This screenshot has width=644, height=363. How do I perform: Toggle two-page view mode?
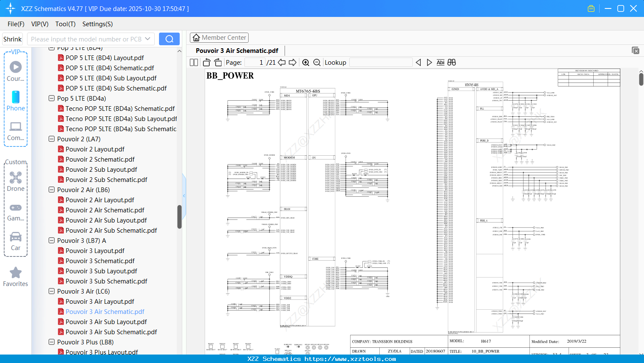click(x=193, y=62)
